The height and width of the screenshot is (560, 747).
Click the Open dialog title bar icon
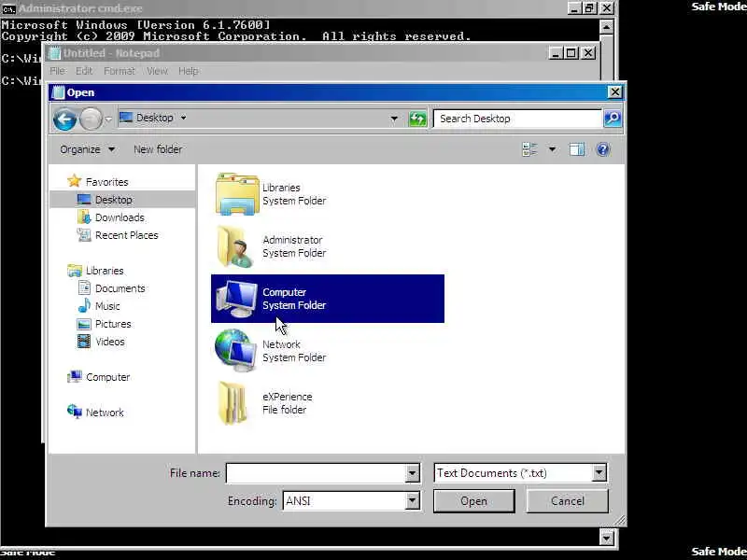[58, 92]
